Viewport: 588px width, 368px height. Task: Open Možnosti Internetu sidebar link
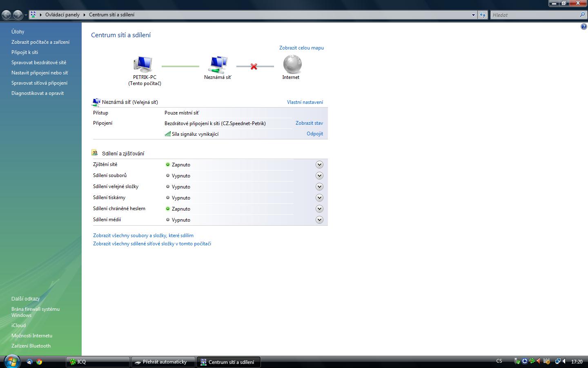(32, 336)
